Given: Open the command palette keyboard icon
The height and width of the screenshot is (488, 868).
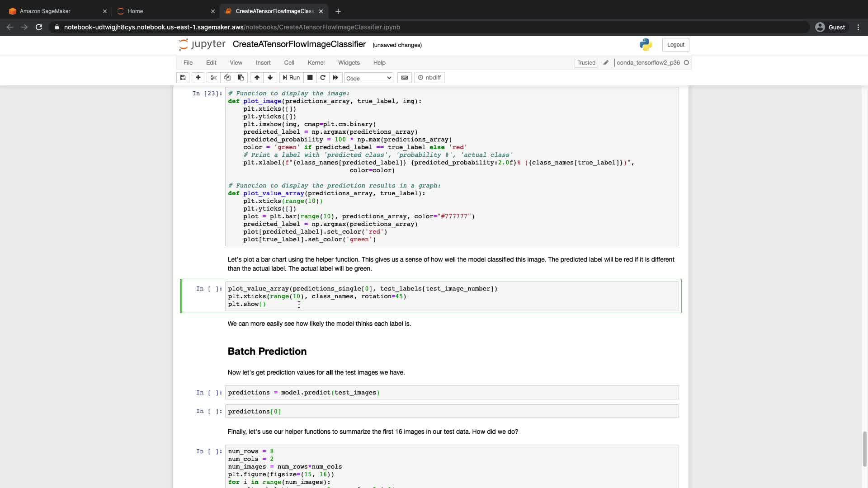Looking at the screenshot, I should pyautogui.click(x=405, y=78).
